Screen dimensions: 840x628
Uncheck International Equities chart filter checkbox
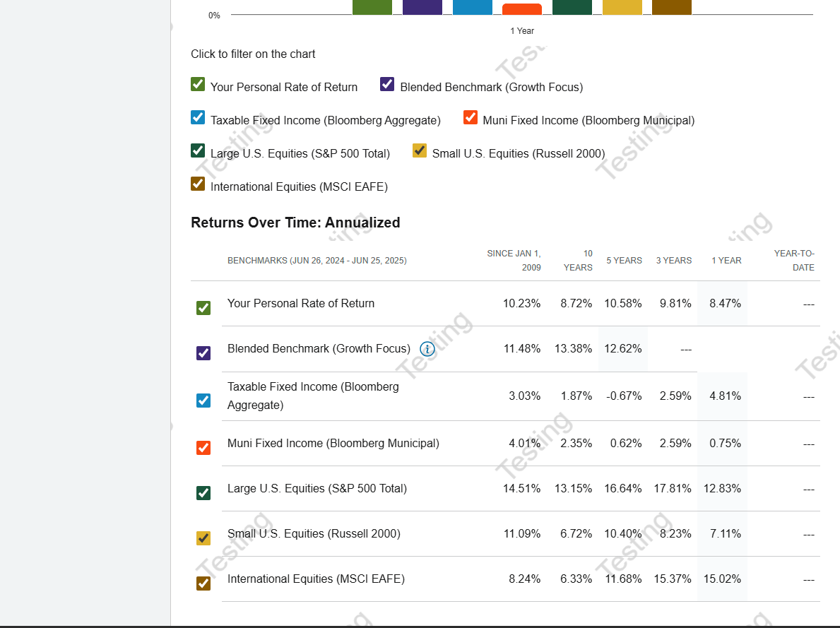click(198, 184)
